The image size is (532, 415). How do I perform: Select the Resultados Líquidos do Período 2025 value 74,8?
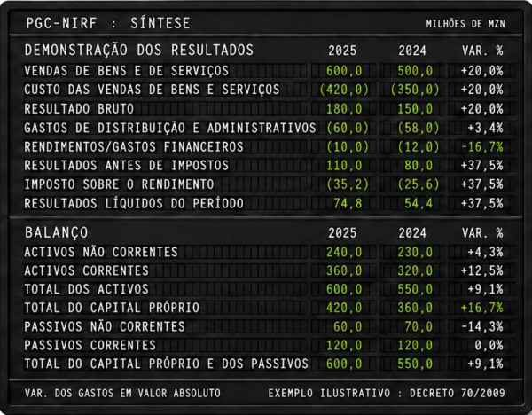click(x=348, y=204)
